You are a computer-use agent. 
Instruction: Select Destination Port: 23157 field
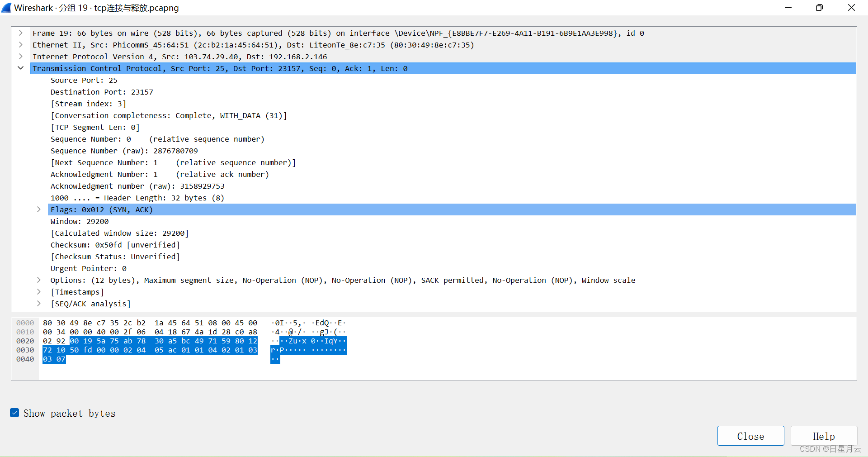(x=102, y=92)
